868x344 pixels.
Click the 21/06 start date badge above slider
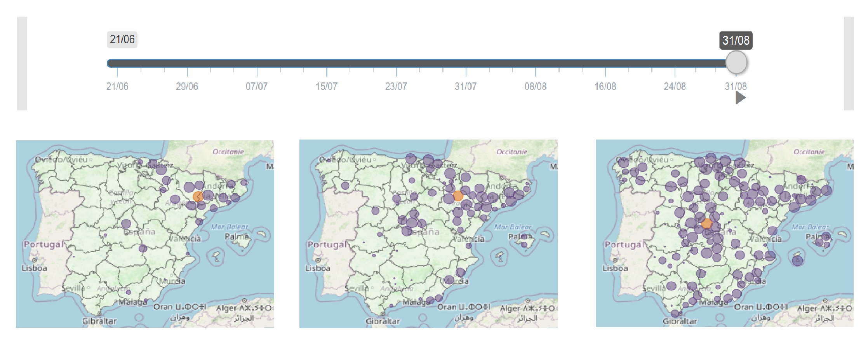pos(122,40)
